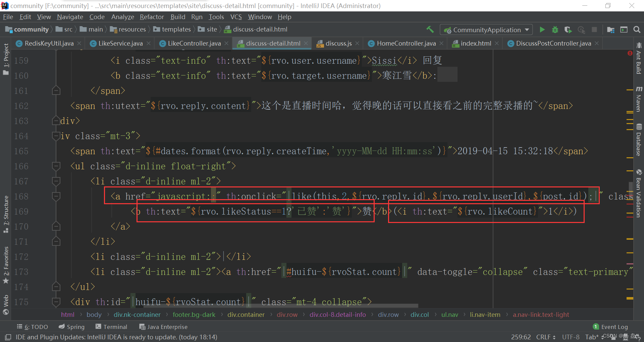This screenshot has height=342, width=644.
Task: Open the File menu
Action: click(8, 17)
